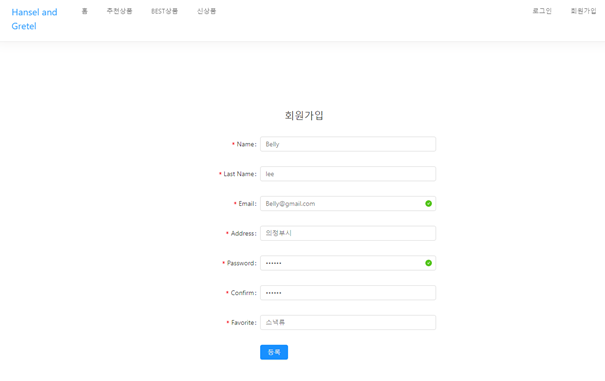Click the Email field label
Image resolution: width=605 pixels, height=381 pixels.
[x=247, y=203]
